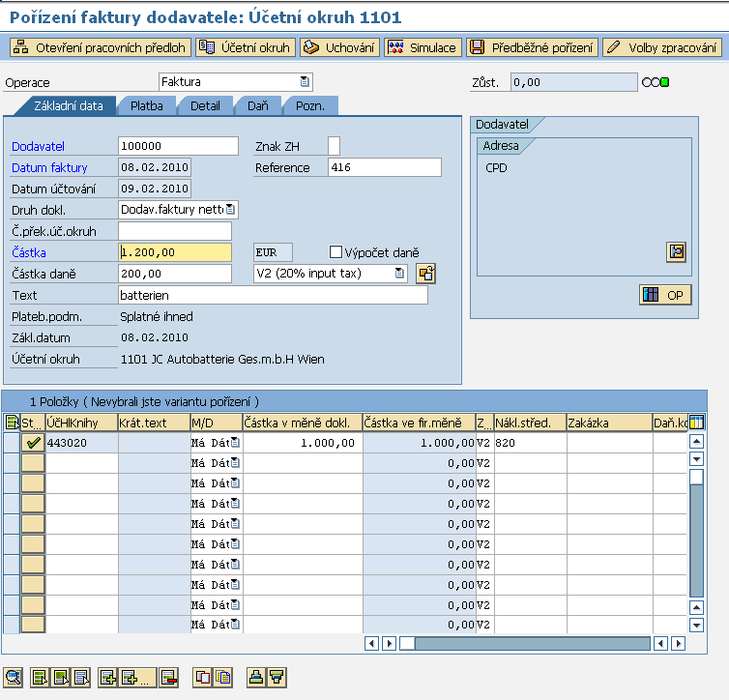This screenshot has width=729, height=700.
Task: Click the Zůst. balance field
Action: click(573, 82)
